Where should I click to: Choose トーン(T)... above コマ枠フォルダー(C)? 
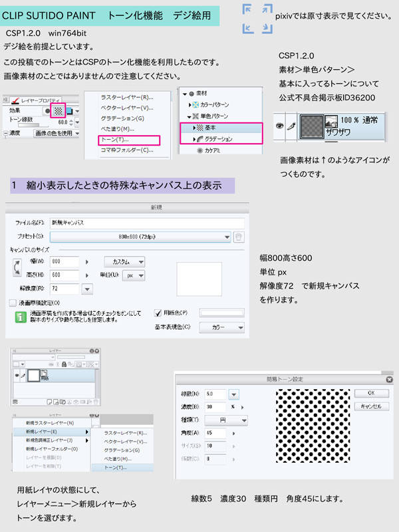(x=129, y=140)
